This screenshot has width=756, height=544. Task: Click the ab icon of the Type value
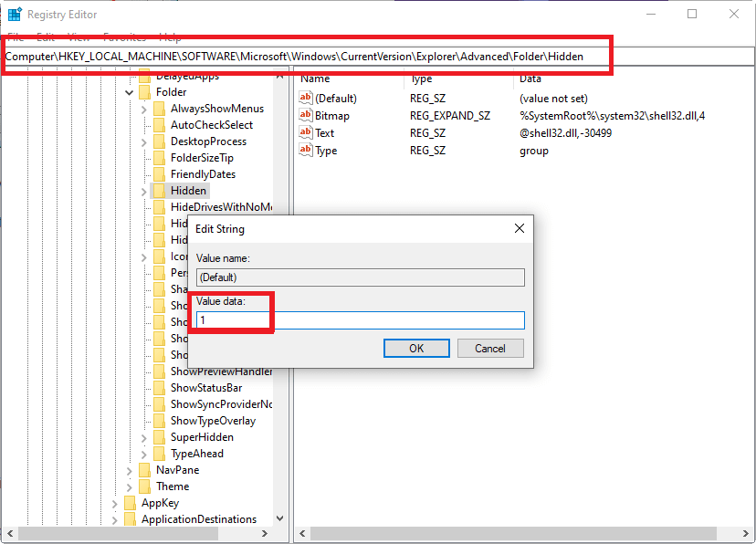tap(306, 150)
